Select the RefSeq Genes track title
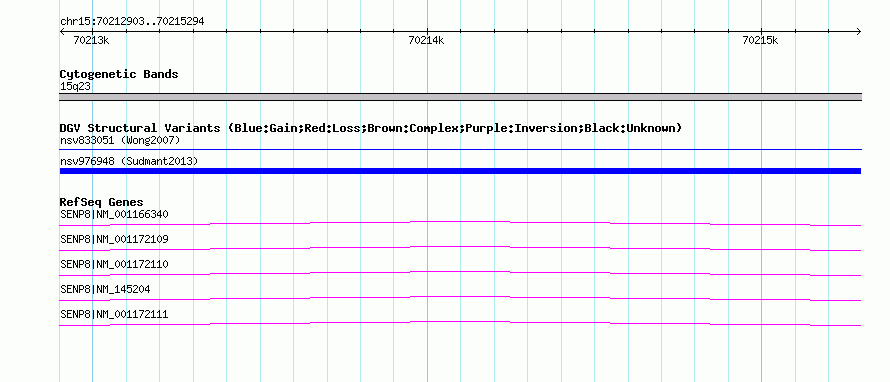Viewport: 890px width, 382px height. point(102,202)
